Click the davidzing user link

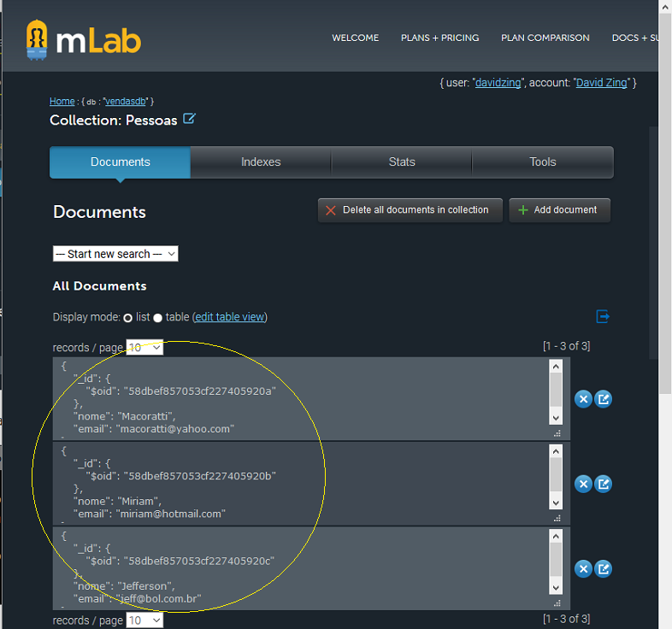[498, 83]
